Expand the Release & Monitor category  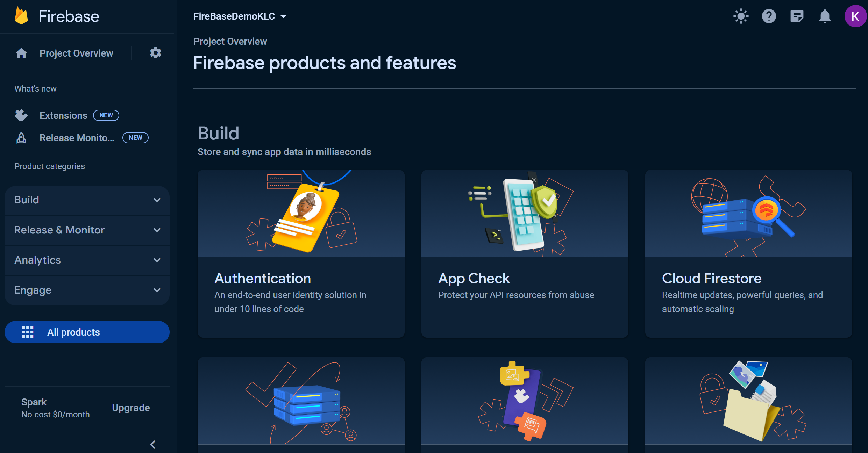(x=87, y=230)
